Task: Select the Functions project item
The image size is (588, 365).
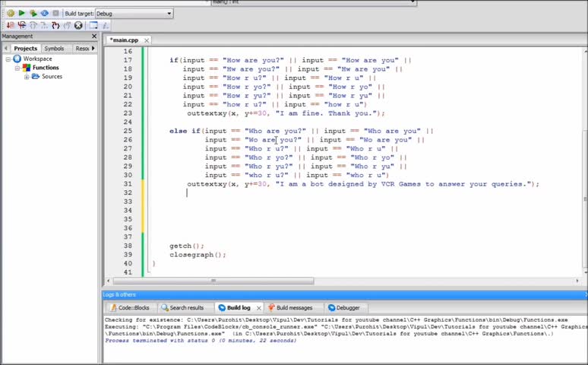Action: coord(46,68)
